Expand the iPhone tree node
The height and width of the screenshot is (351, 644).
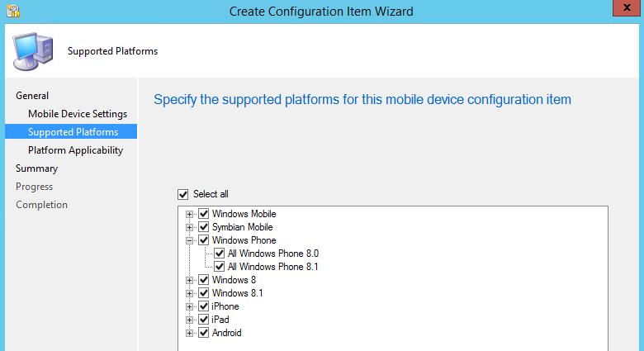[190, 306]
